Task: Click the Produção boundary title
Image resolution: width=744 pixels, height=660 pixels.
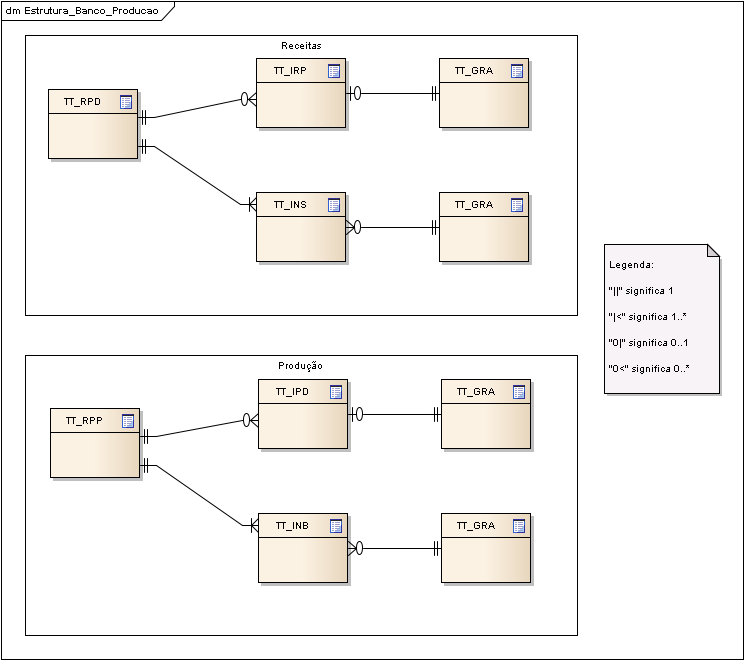Action: pyautogui.click(x=300, y=365)
